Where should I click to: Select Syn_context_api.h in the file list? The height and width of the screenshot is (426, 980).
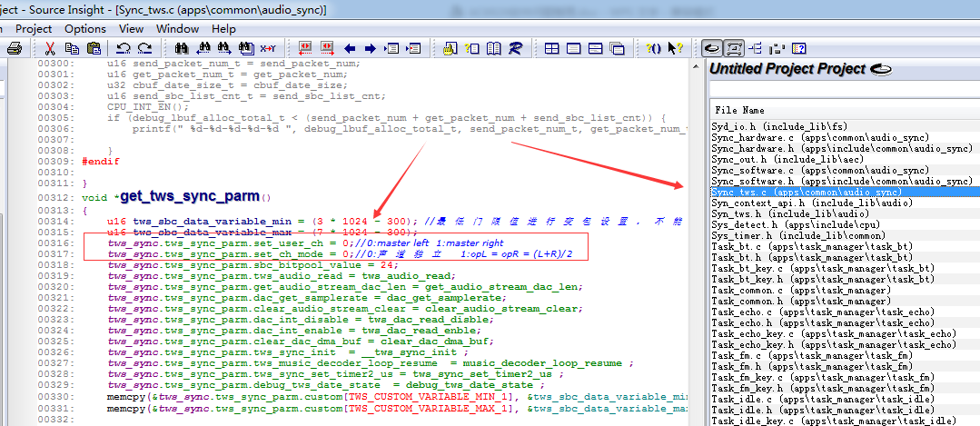812,203
